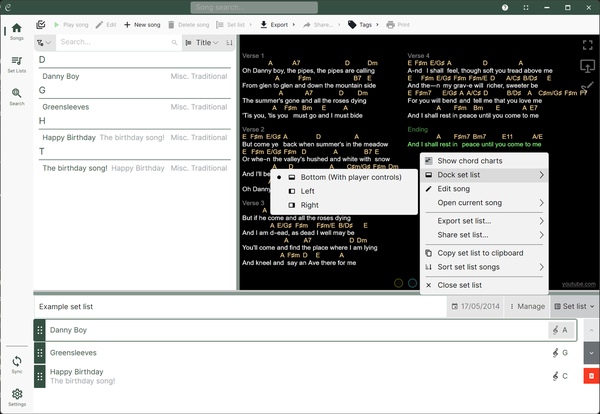This screenshot has height=414, width=600.
Task: Move set list item up arrow
Action: 591,330
